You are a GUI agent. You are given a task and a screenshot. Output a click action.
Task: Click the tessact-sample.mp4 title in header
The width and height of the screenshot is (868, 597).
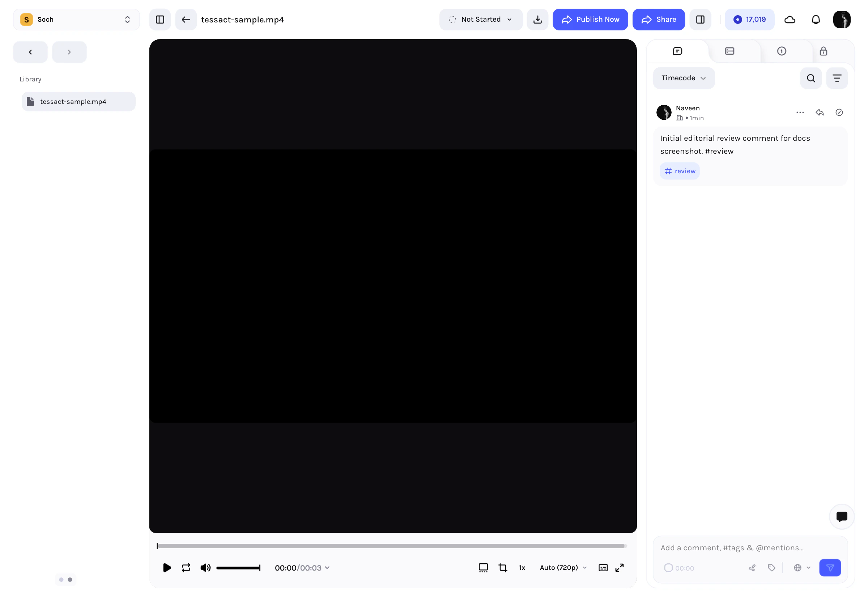click(242, 20)
